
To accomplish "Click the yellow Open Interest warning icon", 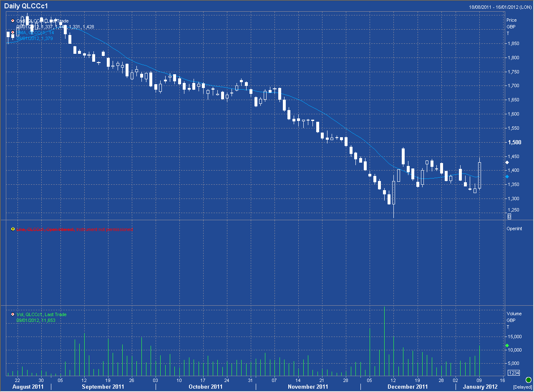I will coord(13,229).
